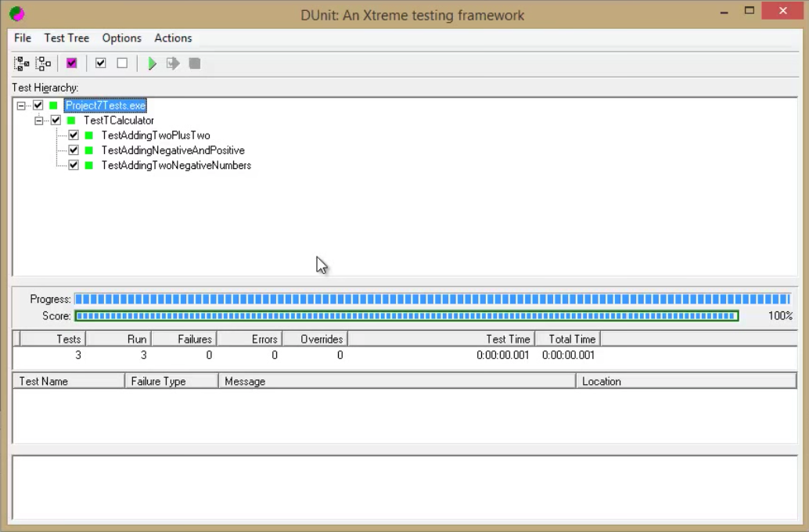Select the TestAddingNegativeAndPositive test
Image resolution: width=809 pixels, height=532 pixels.
[173, 150]
